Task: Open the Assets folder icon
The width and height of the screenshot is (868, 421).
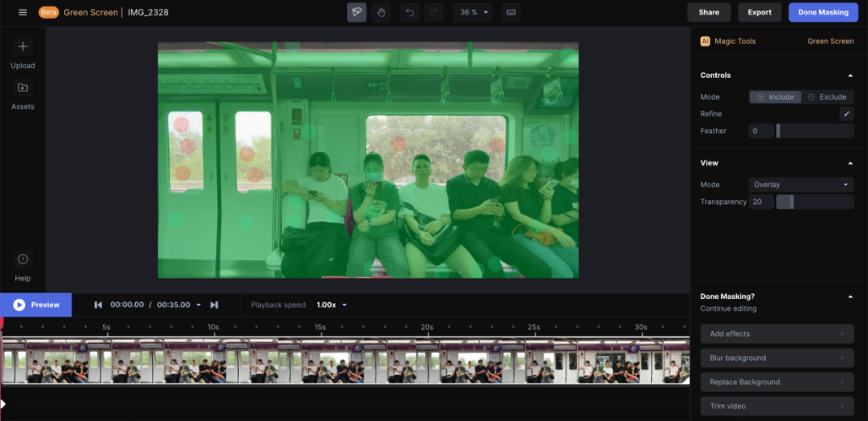Action: [x=23, y=88]
